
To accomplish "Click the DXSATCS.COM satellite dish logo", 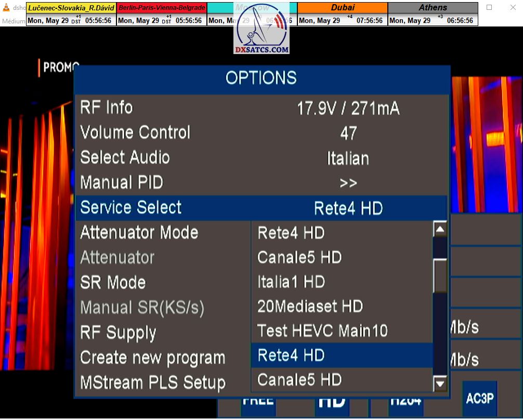I will coord(261,28).
